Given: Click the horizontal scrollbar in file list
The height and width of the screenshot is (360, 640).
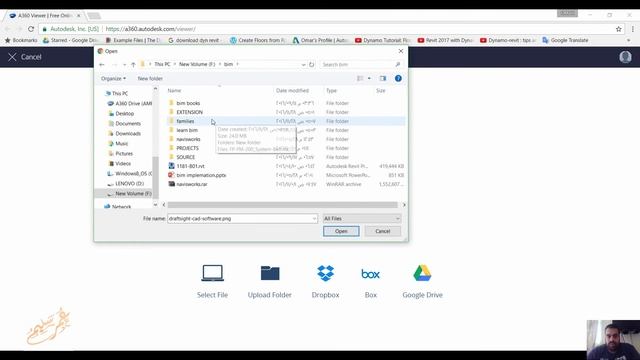Looking at the screenshot, I should 282,205.
